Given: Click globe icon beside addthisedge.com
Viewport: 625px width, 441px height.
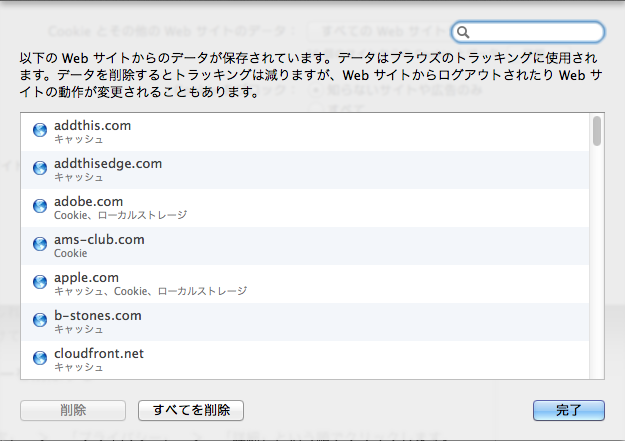Looking at the screenshot, I should [x=40, y=169].
